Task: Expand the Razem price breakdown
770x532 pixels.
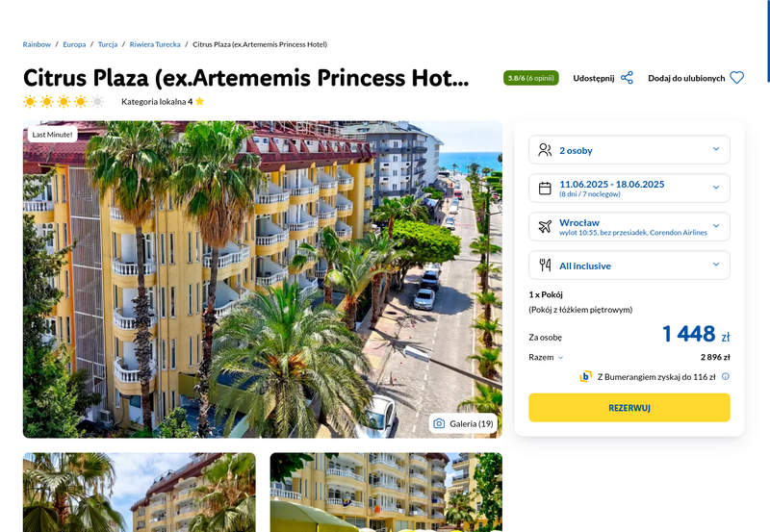Action: 546,357
